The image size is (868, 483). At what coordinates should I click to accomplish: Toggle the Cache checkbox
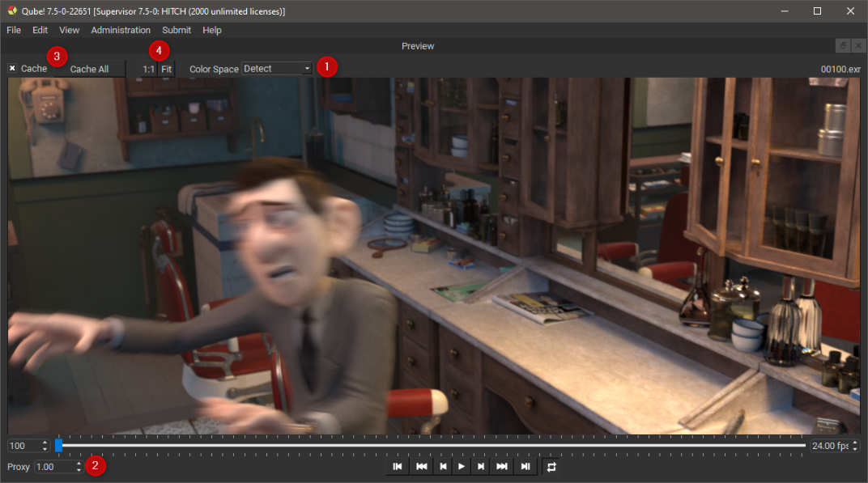(13, 69)
